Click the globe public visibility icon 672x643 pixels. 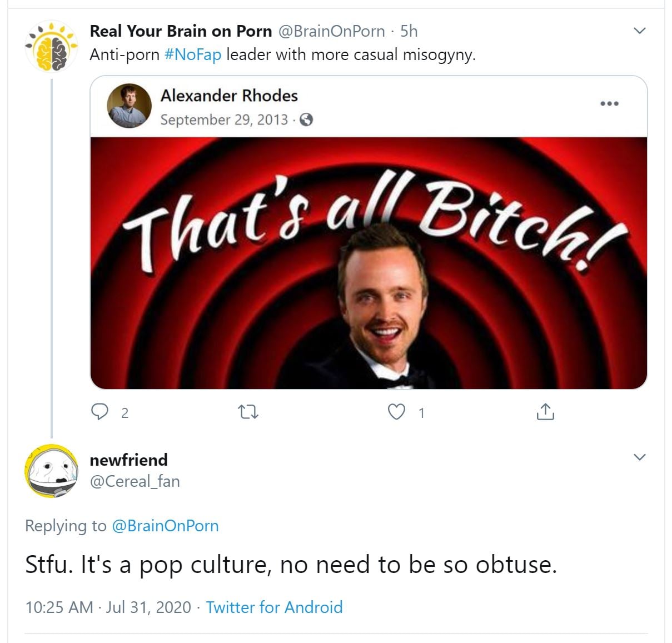click(x=306, y=119)
